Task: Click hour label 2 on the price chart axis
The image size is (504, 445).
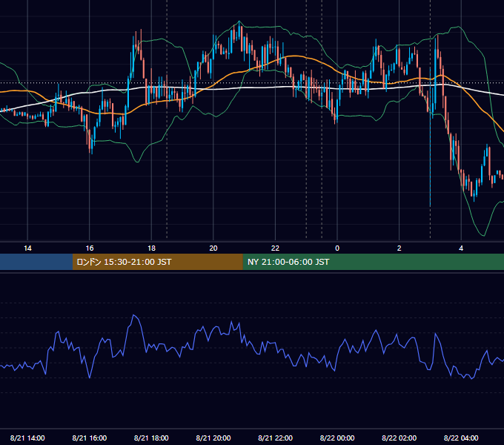Action: (x=399, y=248)
